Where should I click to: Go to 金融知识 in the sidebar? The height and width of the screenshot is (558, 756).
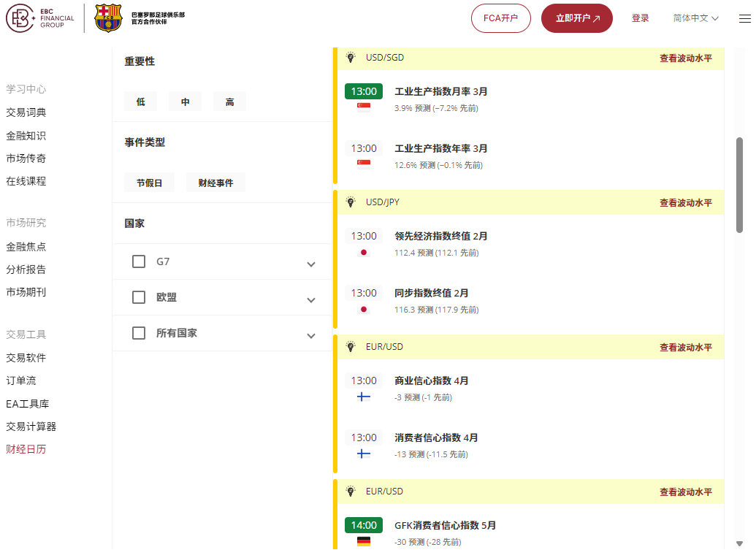26,136
